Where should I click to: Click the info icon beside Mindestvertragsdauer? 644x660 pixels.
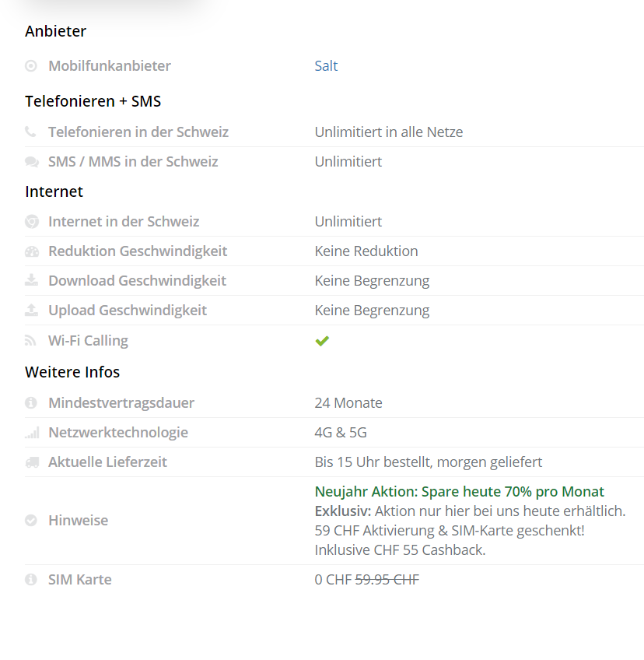click(31, 403)
